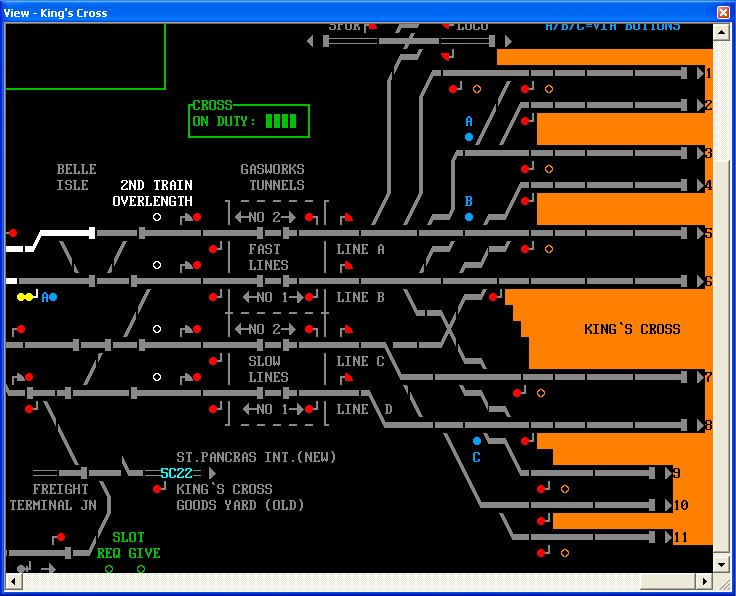736x596 pixels.
Task: Click train description 5C22
Action: (176, 473)
